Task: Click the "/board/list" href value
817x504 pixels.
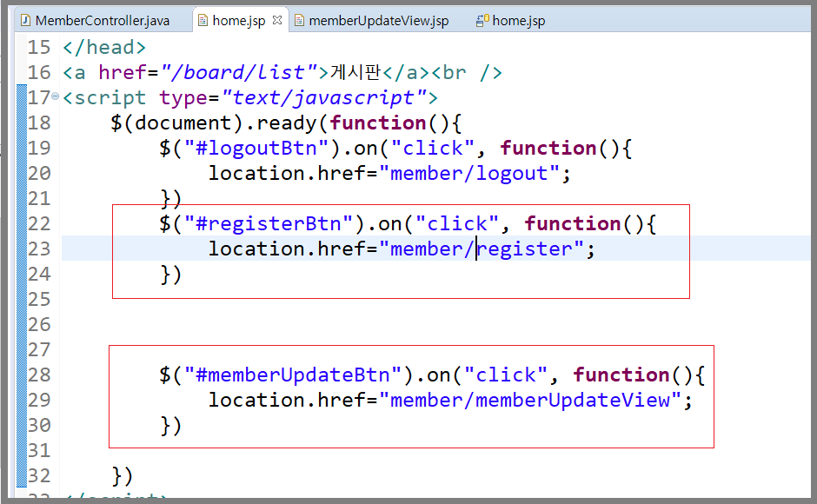Action: pyautogui.click(x=240, y=72)
